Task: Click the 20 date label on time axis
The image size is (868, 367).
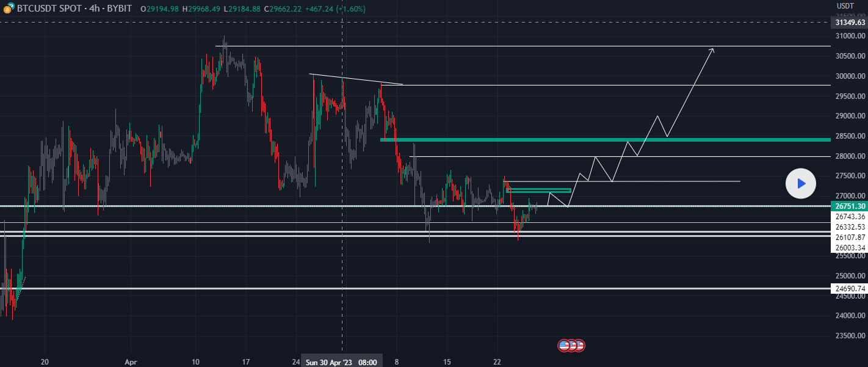Action: [x=45, y=362]
